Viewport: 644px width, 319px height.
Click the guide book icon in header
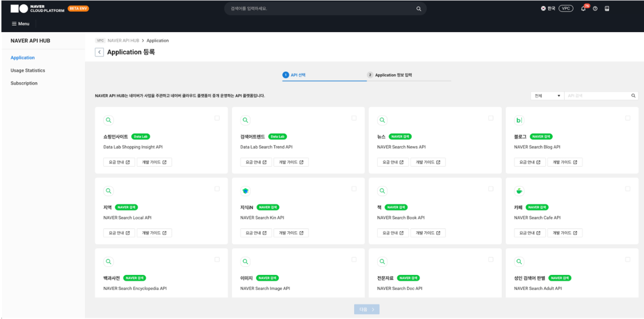(x=607, y=9)
